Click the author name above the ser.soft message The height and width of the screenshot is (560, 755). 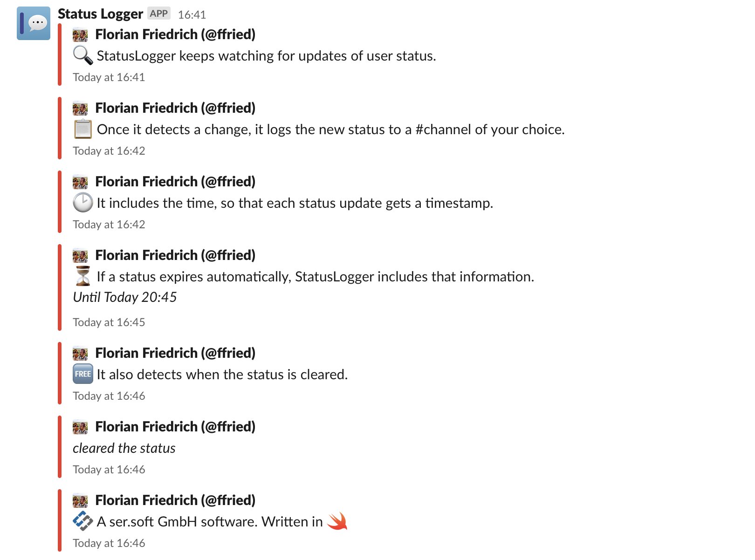point(175,500)
